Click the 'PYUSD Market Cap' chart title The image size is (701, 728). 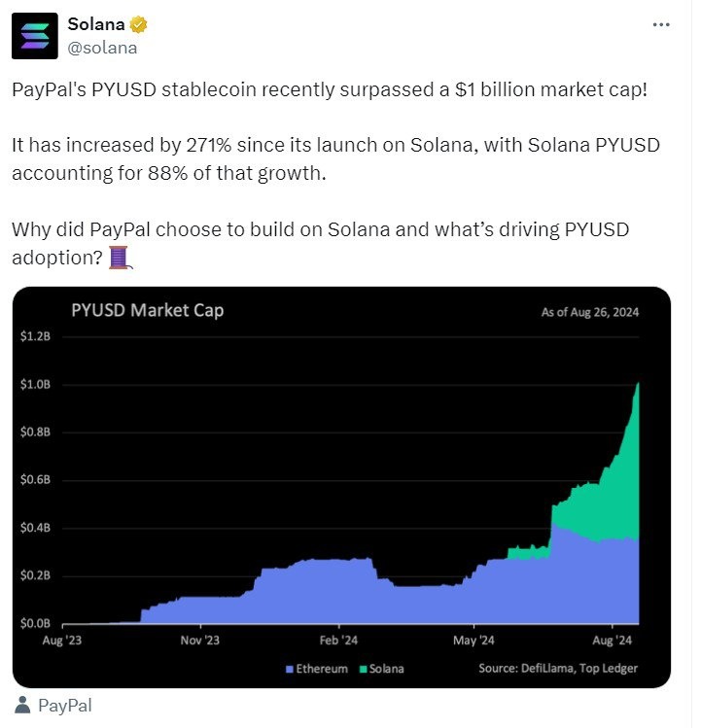point(148,311)
